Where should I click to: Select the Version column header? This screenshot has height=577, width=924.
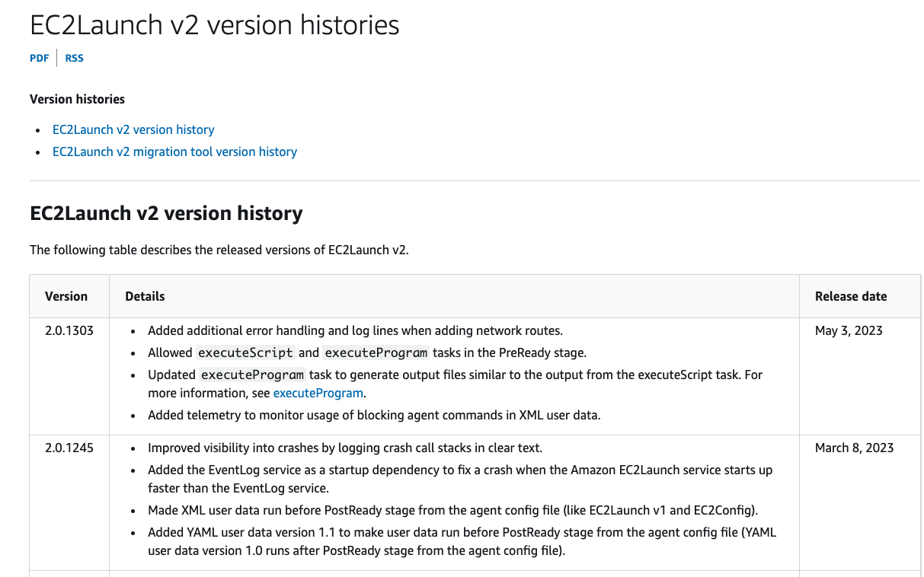66,296
